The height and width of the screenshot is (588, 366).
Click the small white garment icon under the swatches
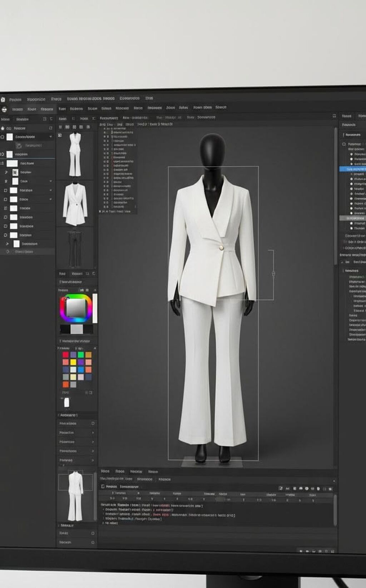(x=66, y=402)
